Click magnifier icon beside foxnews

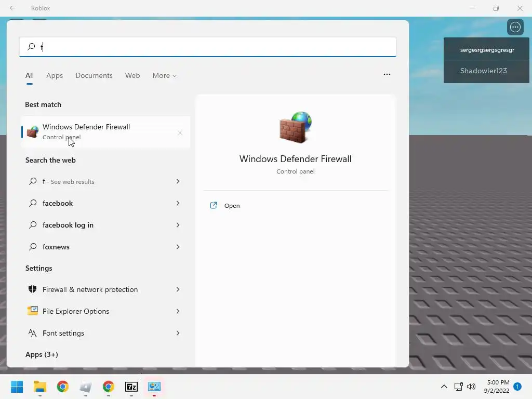[33, 247]
